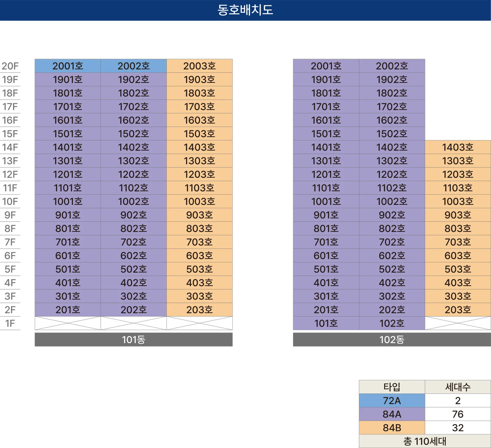
Task: Click the 12F floor label
Action: pyautogui.click(x=10, y=175)
